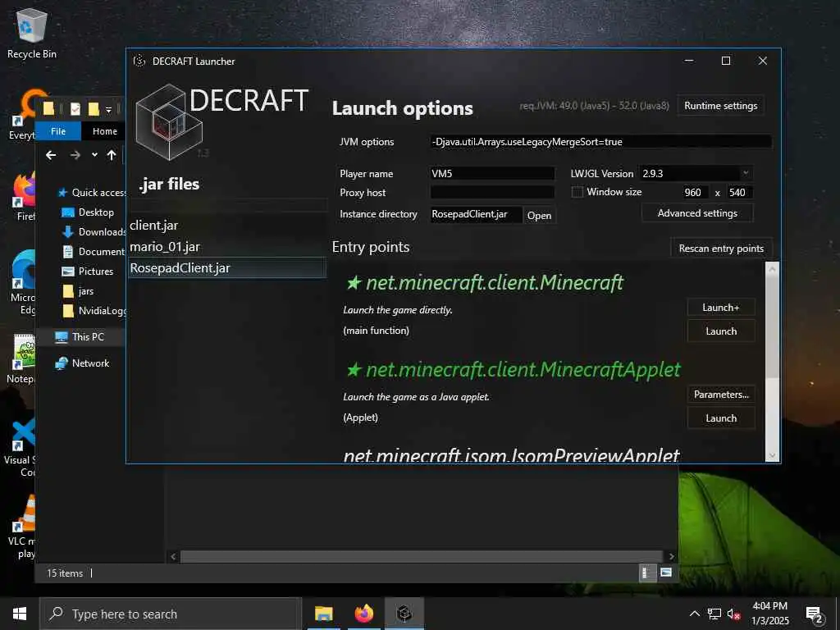Click the Up arrow in File Explorer

click(111, 155)
